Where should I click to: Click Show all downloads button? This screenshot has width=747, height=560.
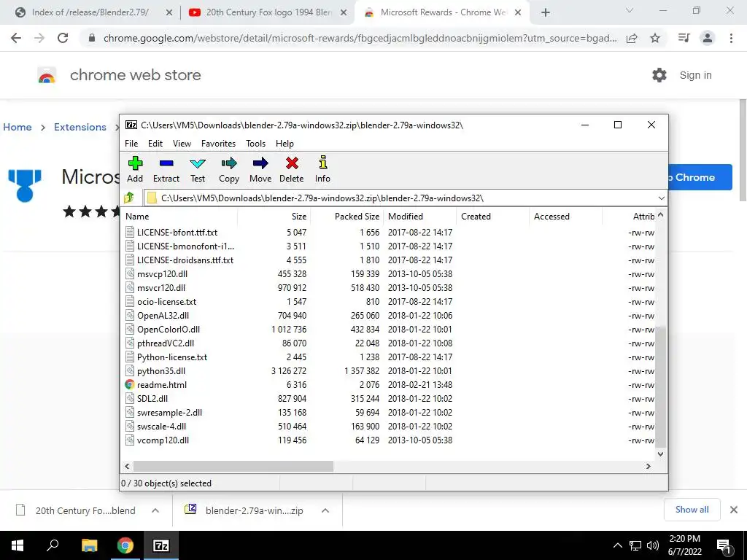[x=692, y=510]
